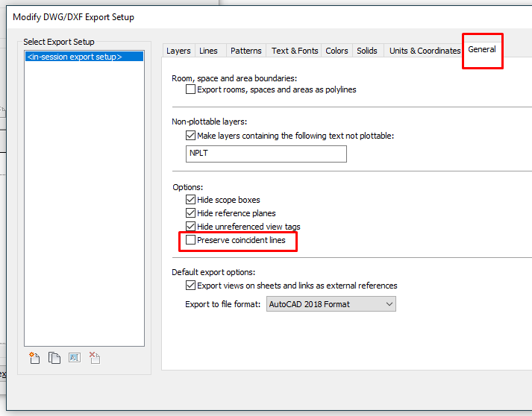Create a new export setup icon
Screen dimensions: 532x416
34,358
